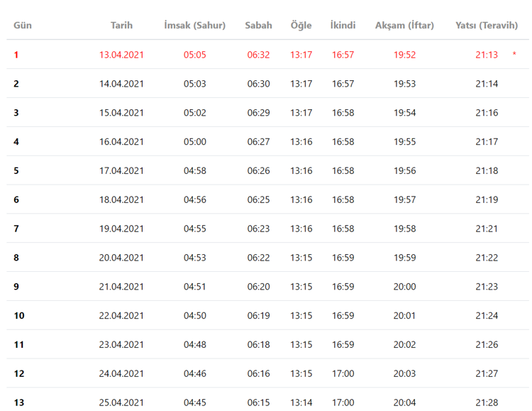Click the day number 10 cell
The width and height of the screenshot is (532, 411).
pos(19,316)
